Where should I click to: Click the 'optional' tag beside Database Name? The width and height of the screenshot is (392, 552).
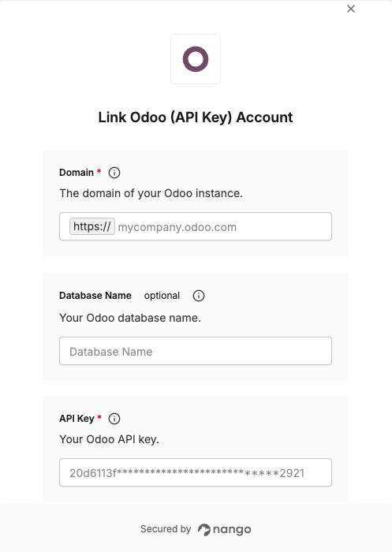162,296
